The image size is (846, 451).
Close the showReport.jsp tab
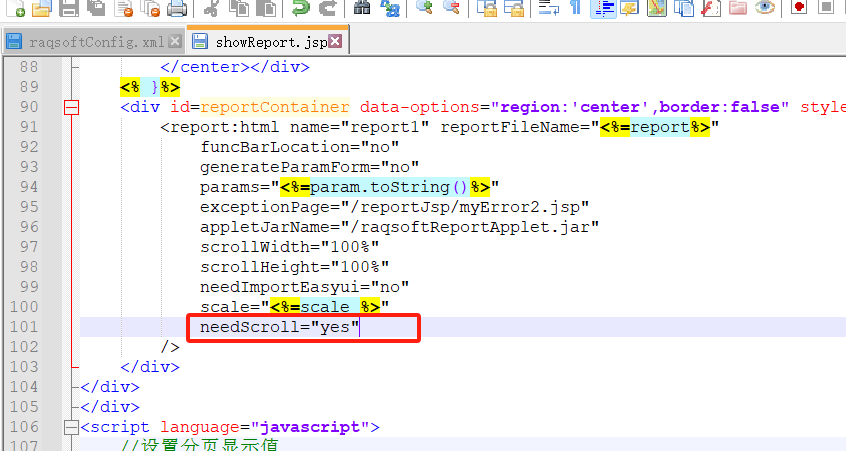click(x=335, y=42)
